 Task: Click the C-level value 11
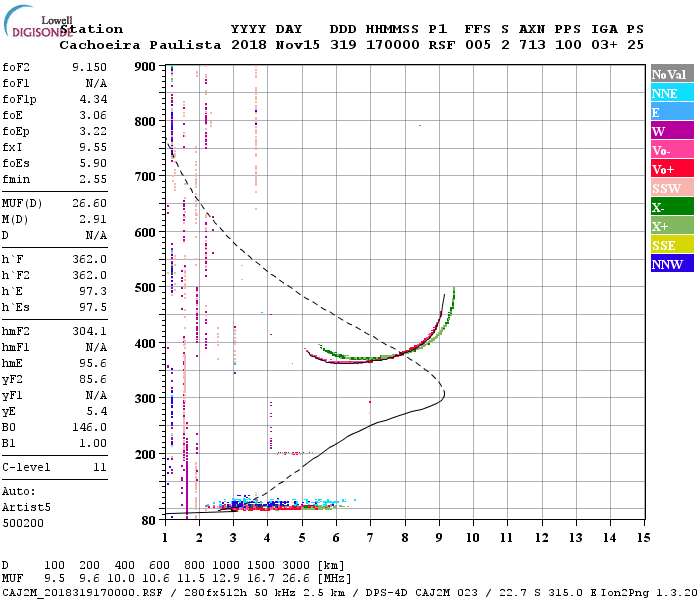coord(100,467)
